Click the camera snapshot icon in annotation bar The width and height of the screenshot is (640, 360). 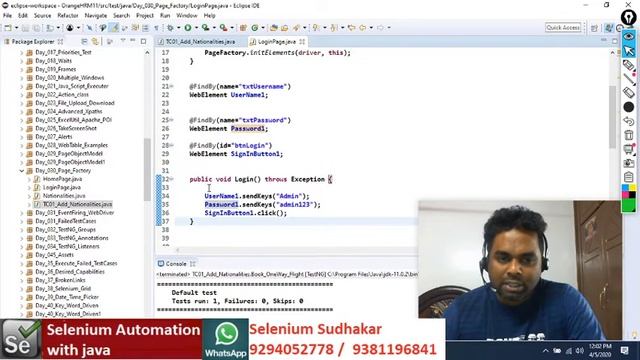tap(629, 163)
